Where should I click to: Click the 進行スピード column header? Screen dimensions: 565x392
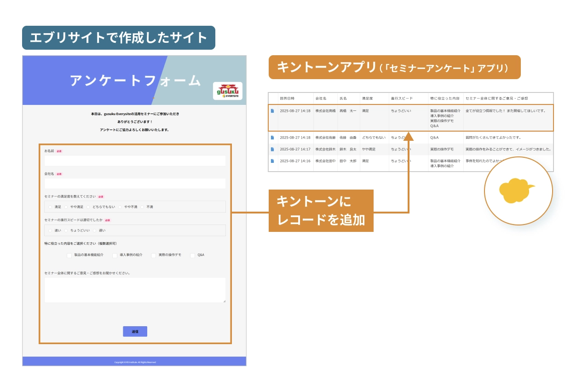coord(402,98)
